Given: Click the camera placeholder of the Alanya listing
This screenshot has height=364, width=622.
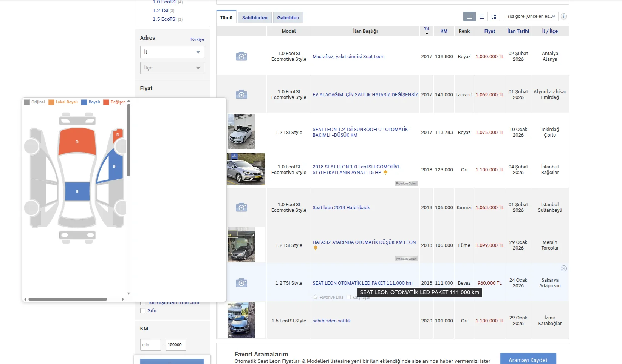Looking at the screenshot, I should click(241, 56).
